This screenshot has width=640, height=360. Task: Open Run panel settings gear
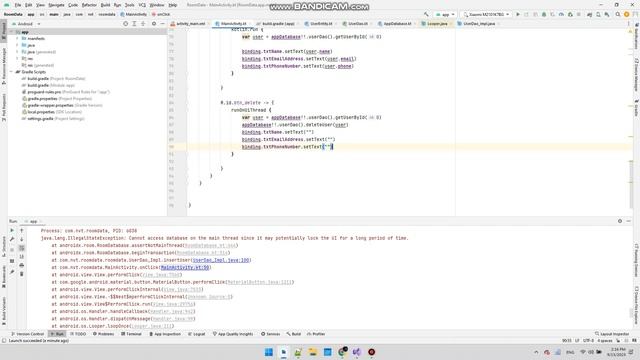tap(620, 221)
